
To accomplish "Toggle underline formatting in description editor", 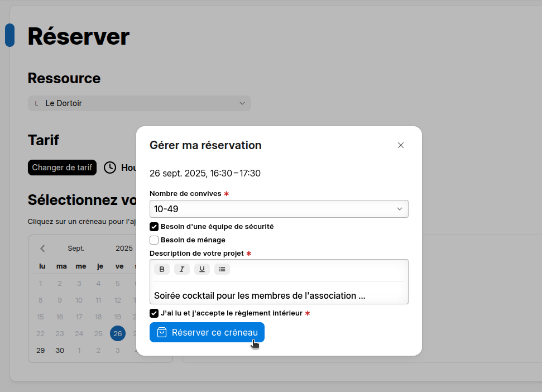I will coord(202,269).
